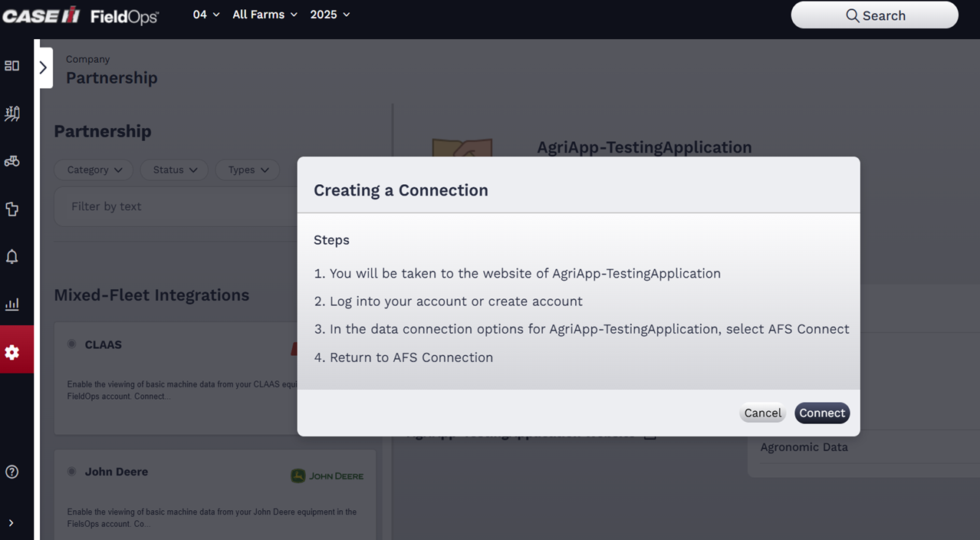
Task: Open the notifications bell icon
Action: tap(12, 257)
